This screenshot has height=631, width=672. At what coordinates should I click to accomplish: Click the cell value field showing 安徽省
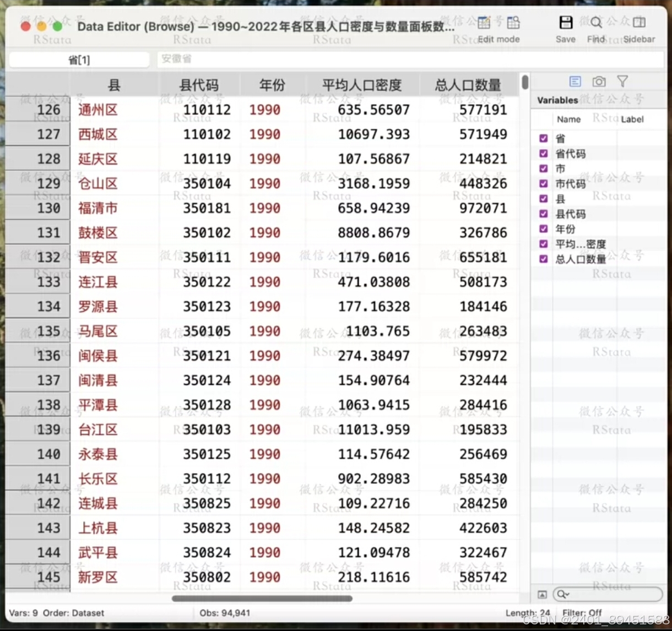tap(410, 59)
